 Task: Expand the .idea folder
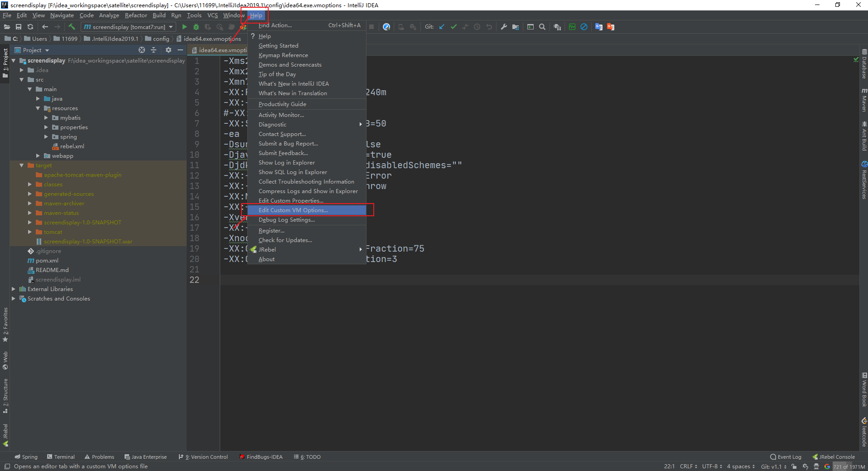pyautogui.click(x=21, y=70)
